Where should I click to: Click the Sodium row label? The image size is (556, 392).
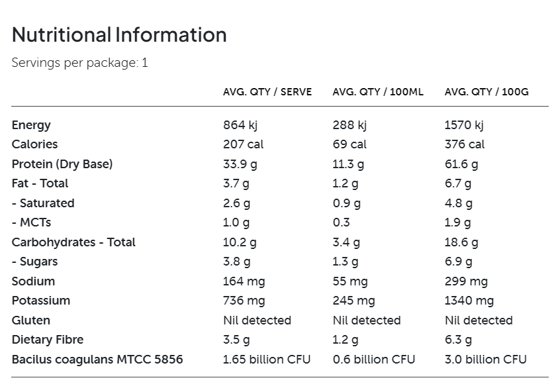point(33,281)
